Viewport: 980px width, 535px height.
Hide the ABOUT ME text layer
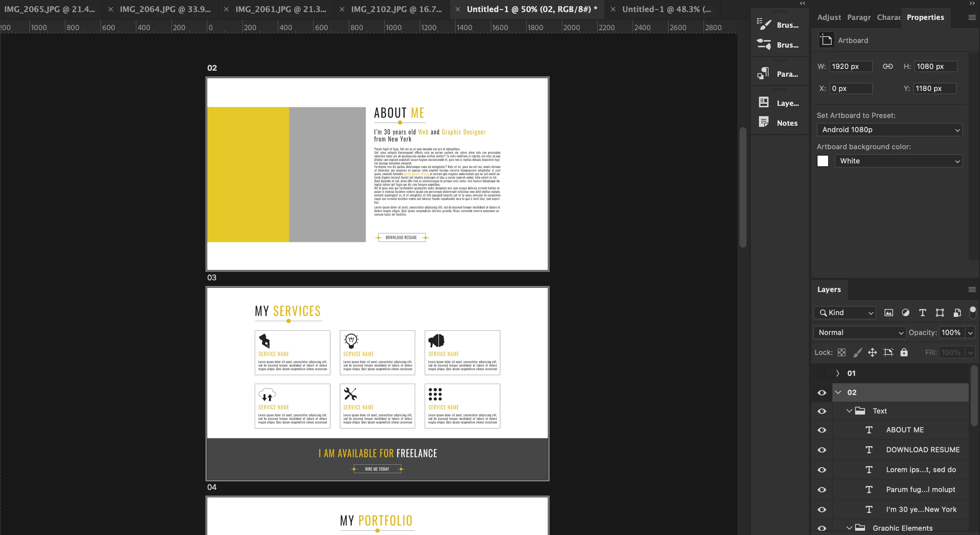[x=822, y=430]
